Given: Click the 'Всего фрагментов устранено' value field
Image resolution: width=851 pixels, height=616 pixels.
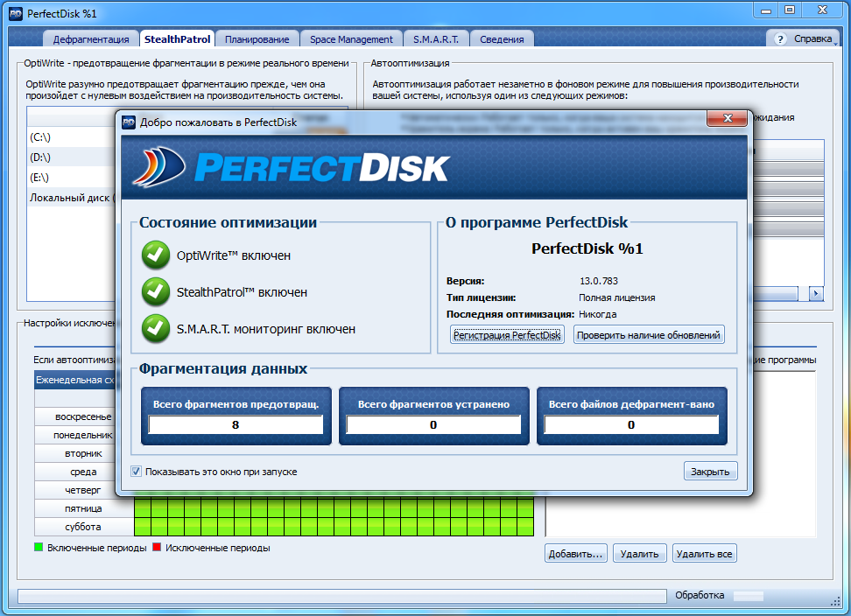Looking at the screenshot, I should tap(433, 424).
